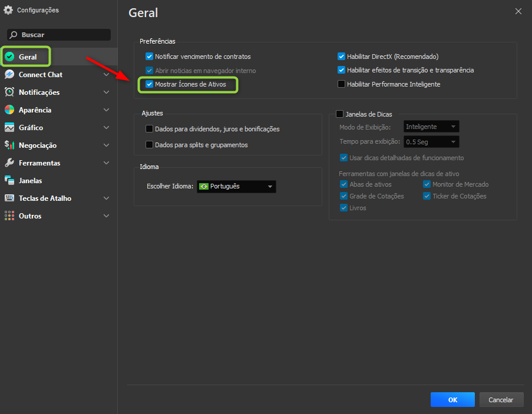Click the Janelas windows icon

click(9, 180)
